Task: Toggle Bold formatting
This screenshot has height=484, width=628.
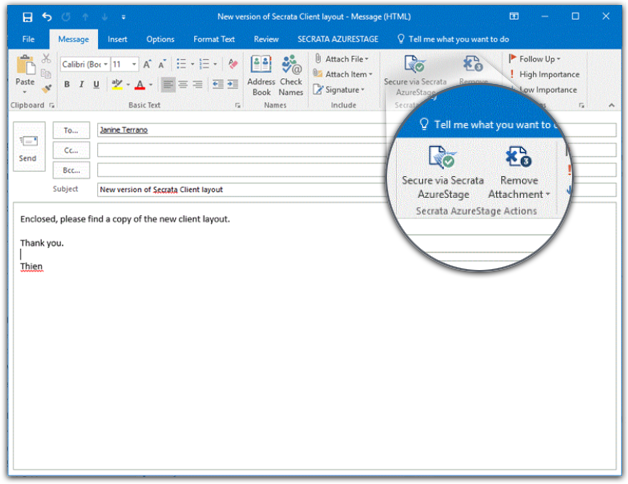Action: [67, 84]
